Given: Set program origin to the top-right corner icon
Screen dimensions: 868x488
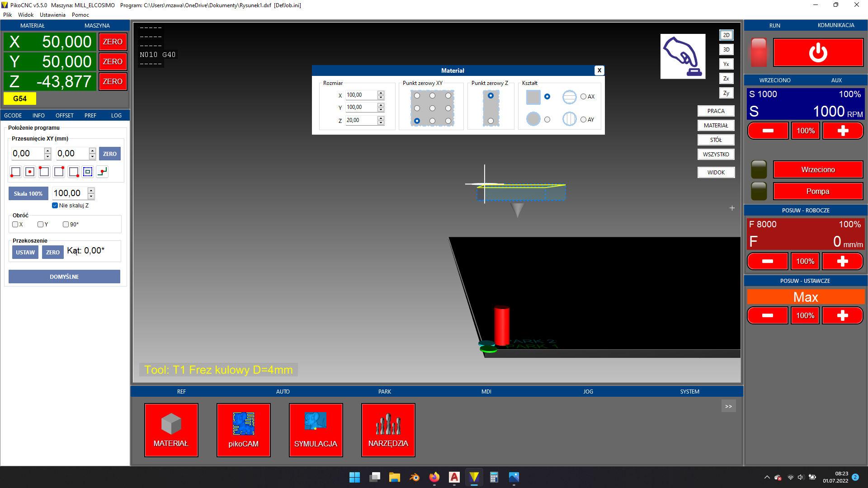Looking at the screenshot, I should (x=59, y=172).
